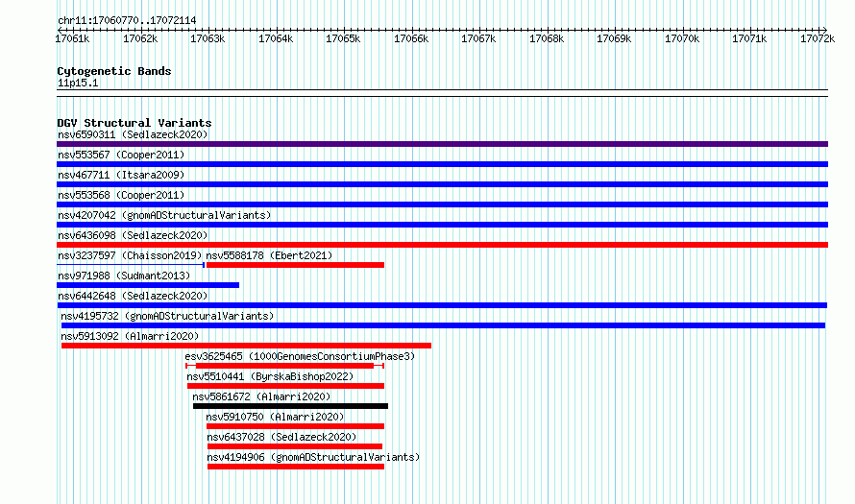Select the red esv3625465 variant bar
This screenshot has width=855, height=504.
(x=284, y=366)
